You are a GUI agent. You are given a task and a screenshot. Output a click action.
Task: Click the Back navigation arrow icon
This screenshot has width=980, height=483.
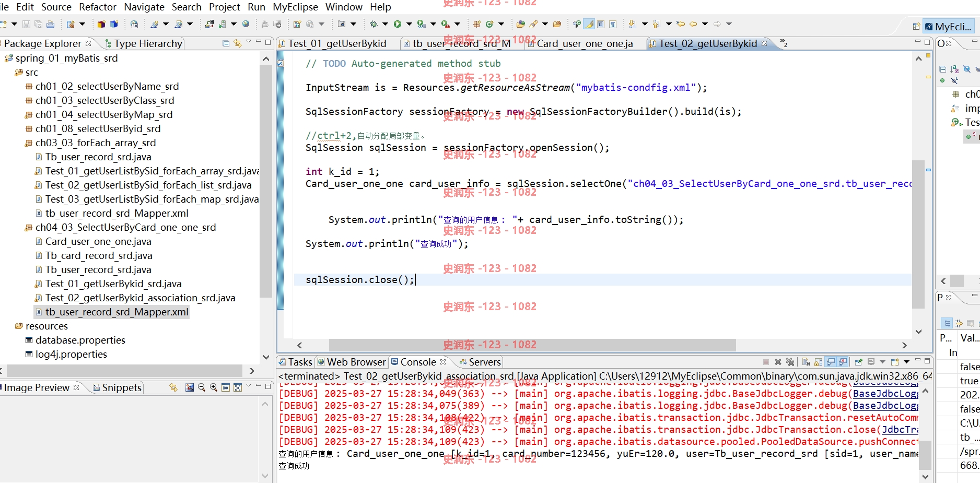pyautogui.click(x=693, y=24)
